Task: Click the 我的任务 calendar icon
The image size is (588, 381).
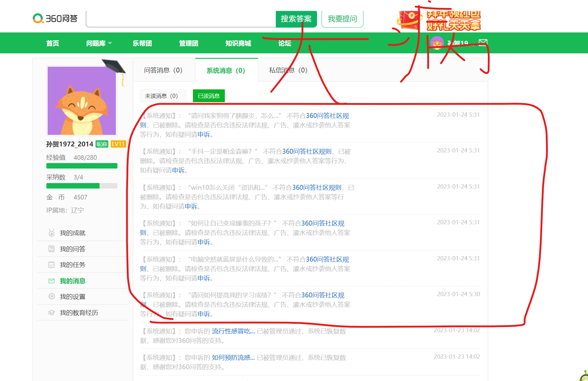Action: 52,265
